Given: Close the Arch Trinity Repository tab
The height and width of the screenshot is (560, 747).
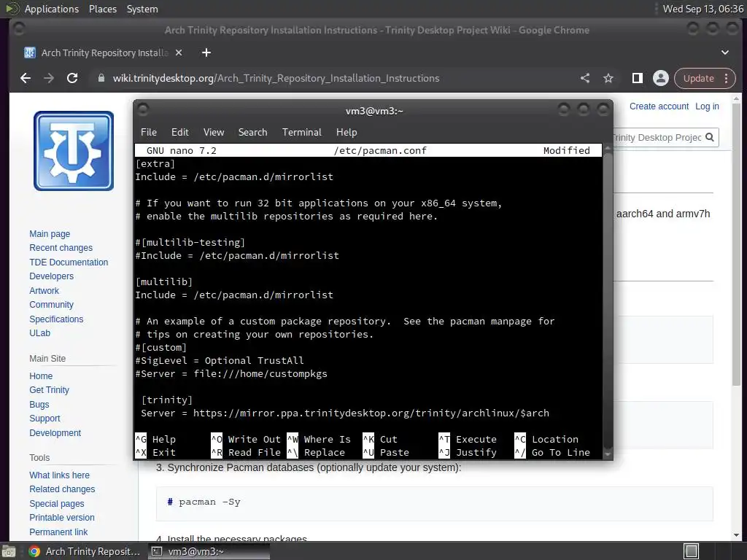Looking at the screenshot, I should click(x=179, y=52).
